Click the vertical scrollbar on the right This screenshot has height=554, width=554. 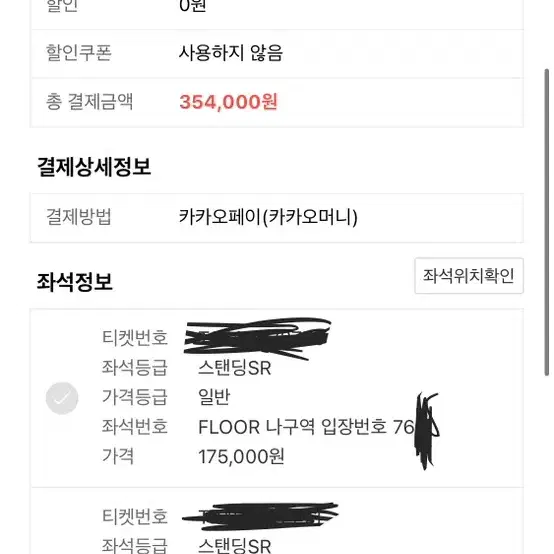[547, 222]
